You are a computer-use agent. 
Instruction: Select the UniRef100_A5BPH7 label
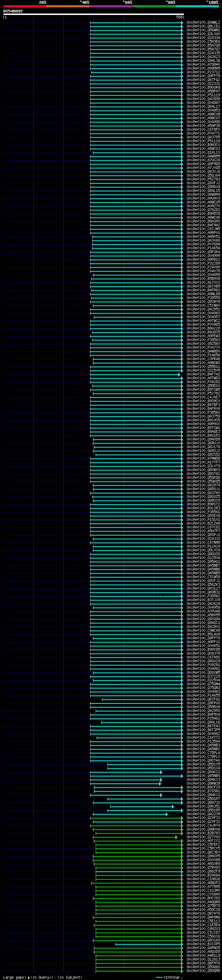[203, 91]
